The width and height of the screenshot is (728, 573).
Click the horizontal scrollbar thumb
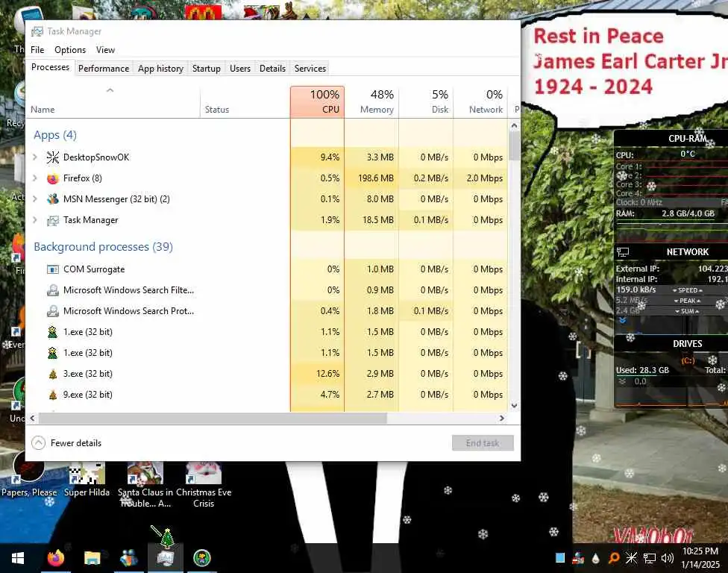pyautogui.click(x=213, y=419)
